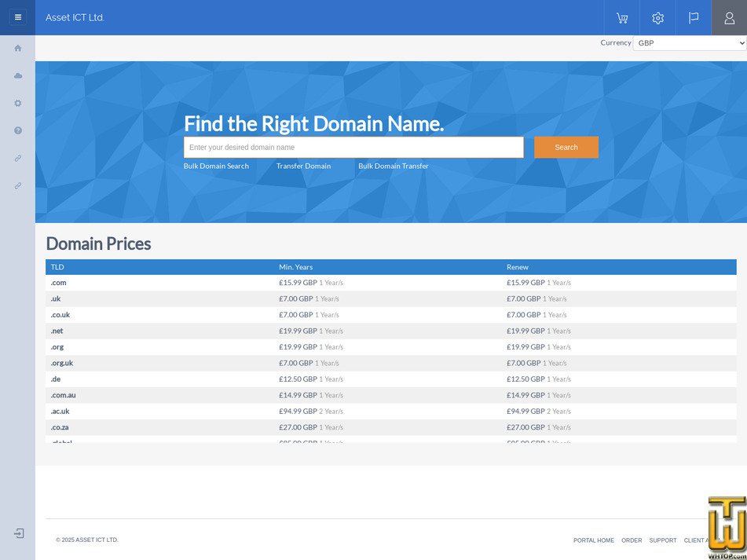Click PORTAL HOME in the footer
Viewport: 747px width, 560px height.
pyautogui.click(x=594, y=540)
